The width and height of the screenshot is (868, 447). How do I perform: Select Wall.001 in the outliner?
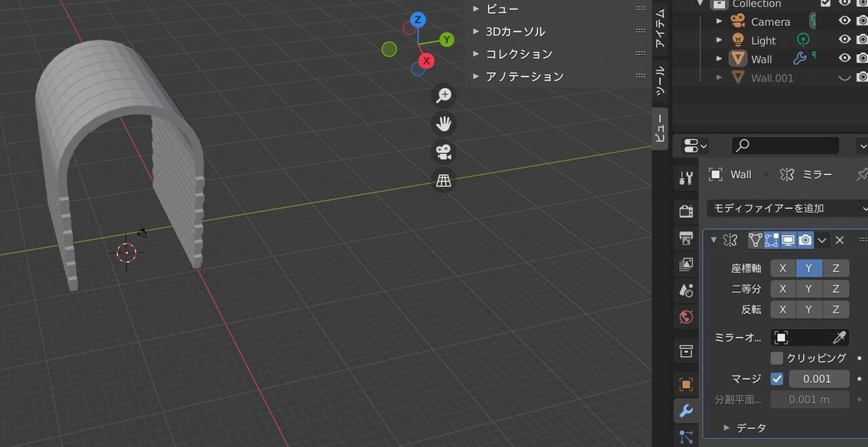[772, 77]
